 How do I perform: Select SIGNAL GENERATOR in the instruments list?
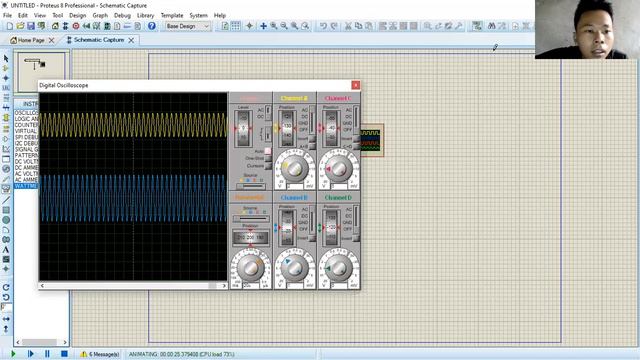click(x=26, y=149)
